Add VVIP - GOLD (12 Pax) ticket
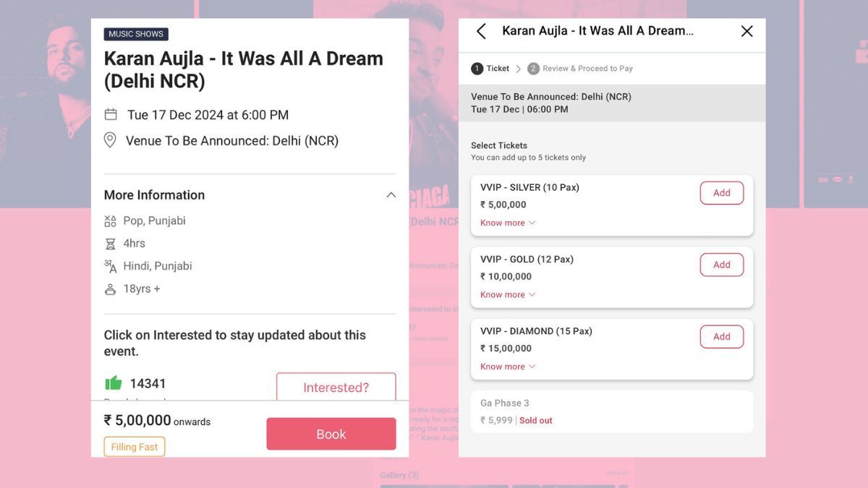 click(x=721, y=265)
